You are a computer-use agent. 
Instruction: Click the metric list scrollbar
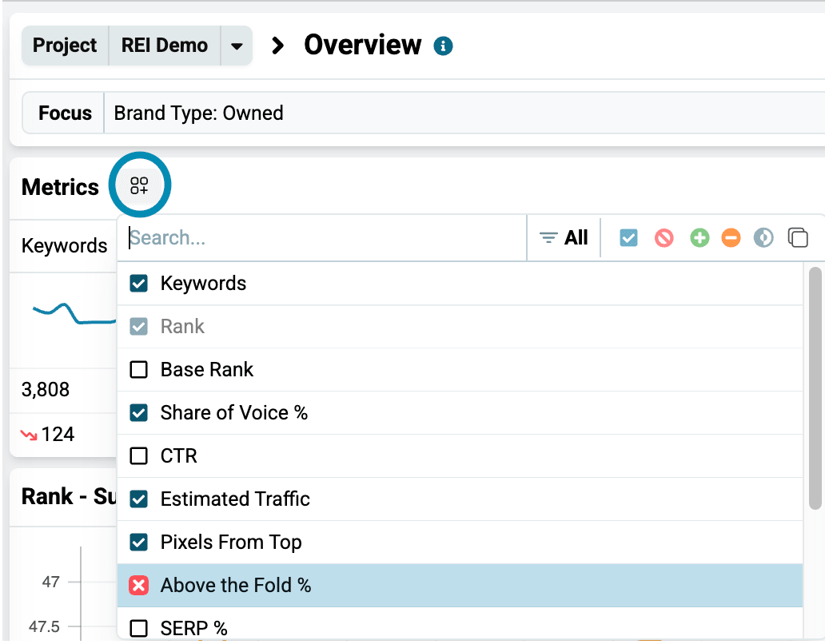[x=815, y=388]
